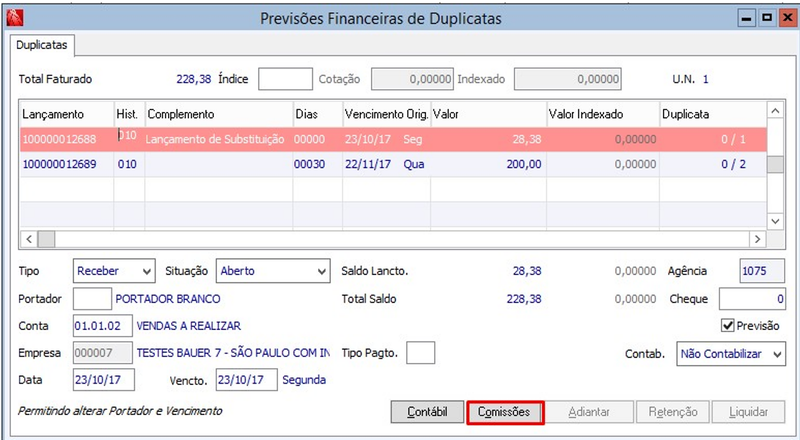Click the '0 / 2' Duplicata cell

(x=713, y=164)
